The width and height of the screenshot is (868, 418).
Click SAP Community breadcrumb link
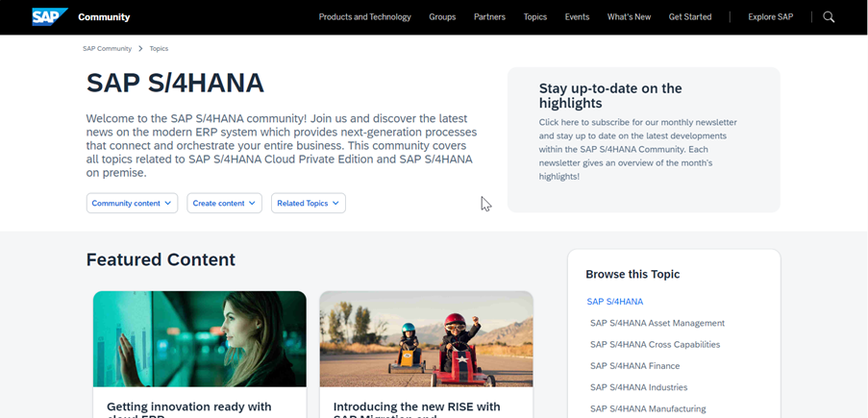tap(107, 48)
